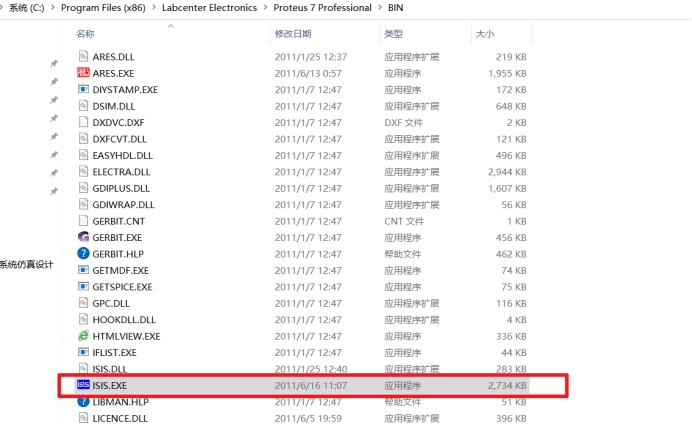Click the 帮助文件 type of GERBIT.HLP
Screen dimensions: 692x427
click(x=402, y=254)
